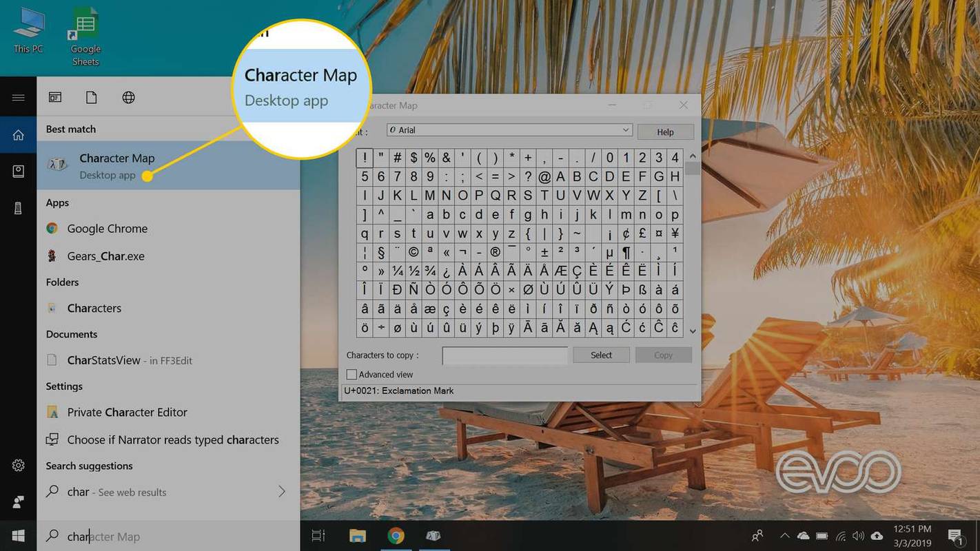The width and height of the screenshot is (980, 551).
Task: Open Character Map best match result
Action: 168,165
